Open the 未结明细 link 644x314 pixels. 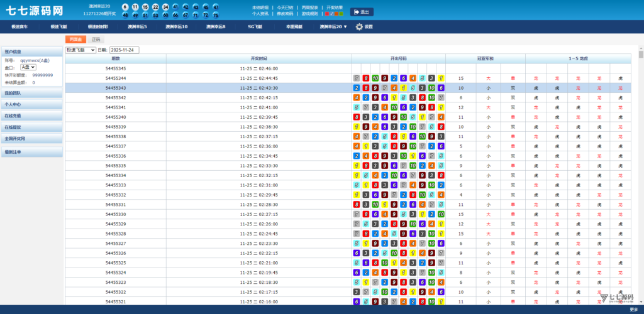click(x=255, y=8)
